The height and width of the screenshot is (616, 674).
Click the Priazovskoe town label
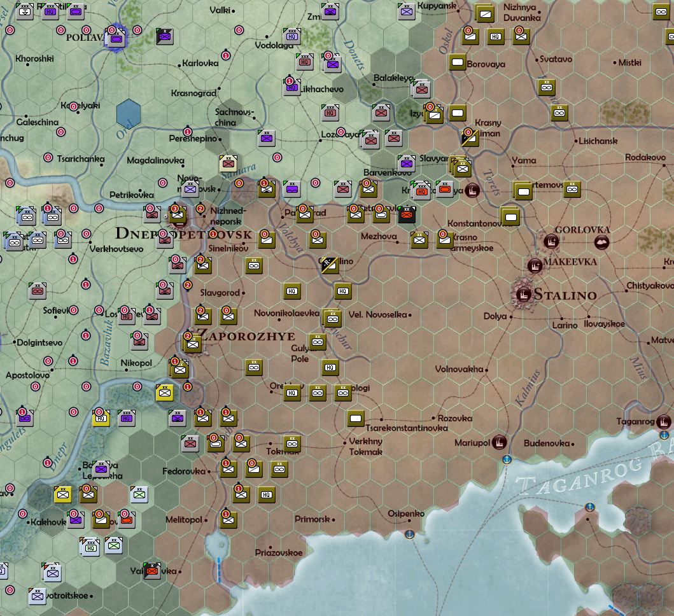click(x=279, y=553)
